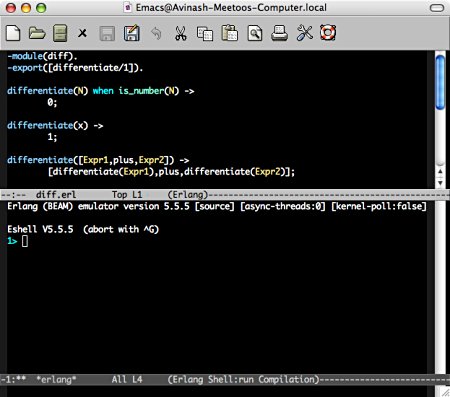
Task: Close the current buffer with the X icon
Action: pyautogui.click(x=82, y=33)
